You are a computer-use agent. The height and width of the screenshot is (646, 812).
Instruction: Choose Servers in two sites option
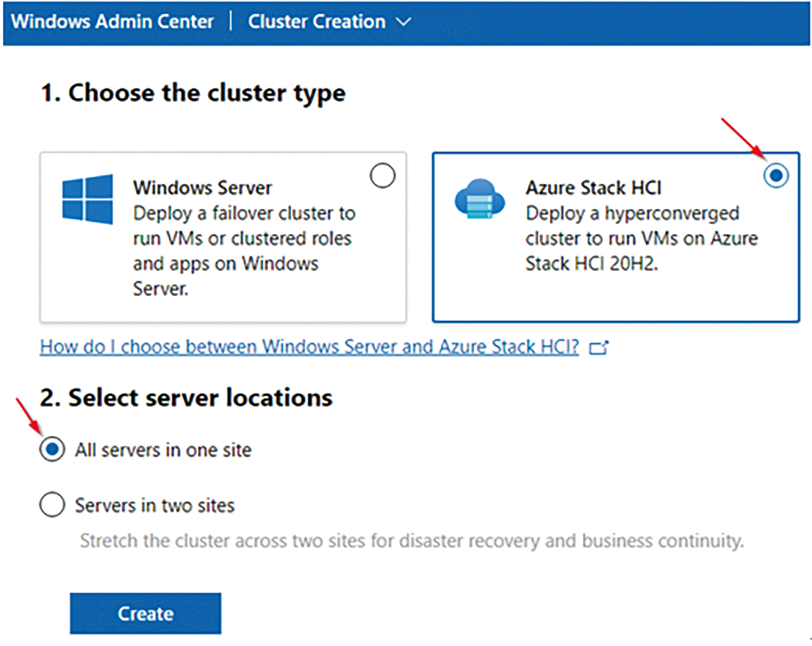[x=52, y=505]
